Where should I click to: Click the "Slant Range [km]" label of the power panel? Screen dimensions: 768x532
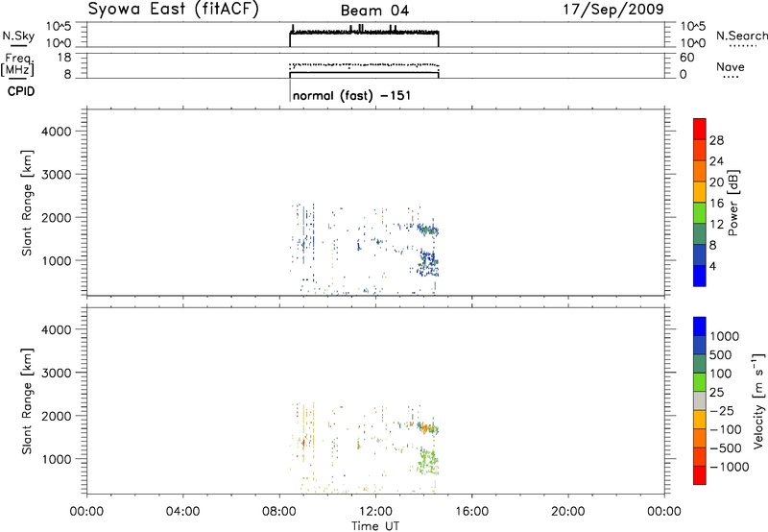pyautogui.click(x=27, y=203)
